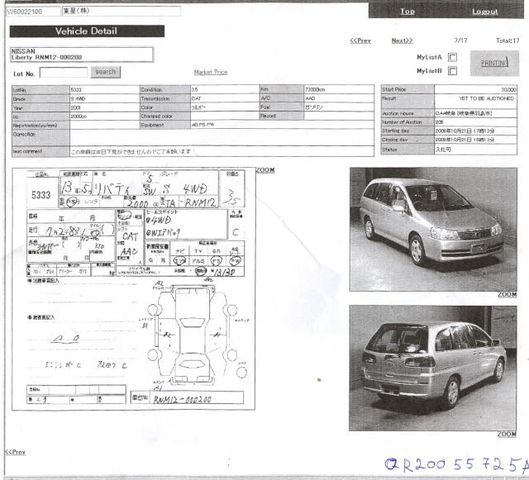529x480 pixels.
Task: Go to next vehicle via Next>>
Action: click(402, 40)
